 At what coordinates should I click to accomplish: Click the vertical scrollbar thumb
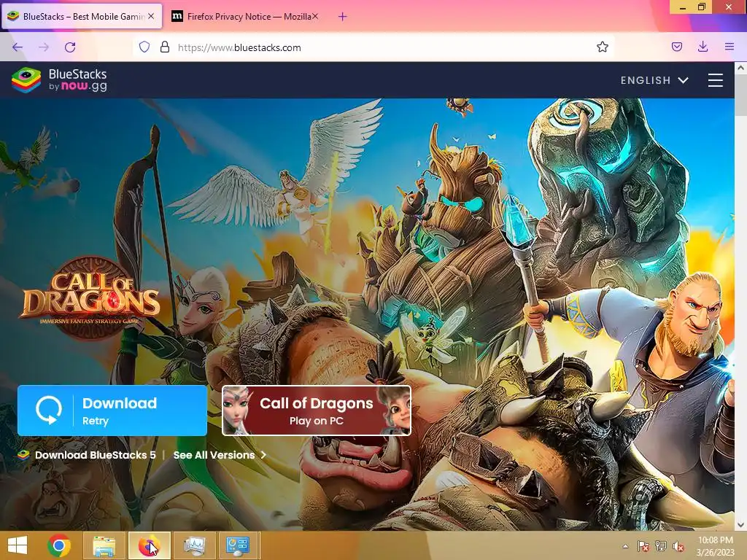pyautogui.click(x=740, y=94)
